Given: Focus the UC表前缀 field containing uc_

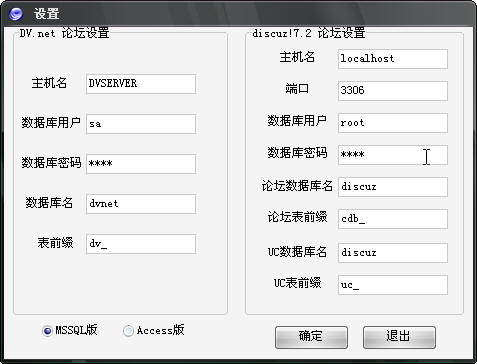Looking at the screenshot, I should pos(393,285).
